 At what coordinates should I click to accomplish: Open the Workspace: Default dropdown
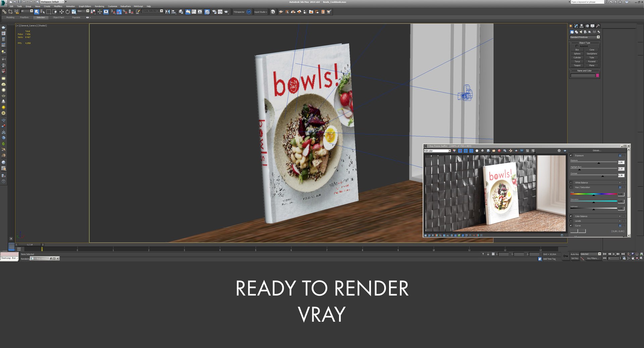[52, 2]
